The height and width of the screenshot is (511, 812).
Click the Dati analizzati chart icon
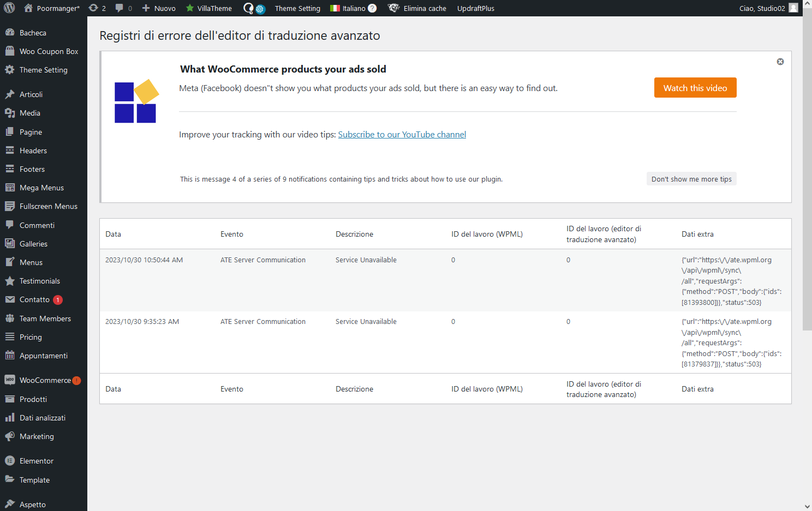[x=10, y=418]
